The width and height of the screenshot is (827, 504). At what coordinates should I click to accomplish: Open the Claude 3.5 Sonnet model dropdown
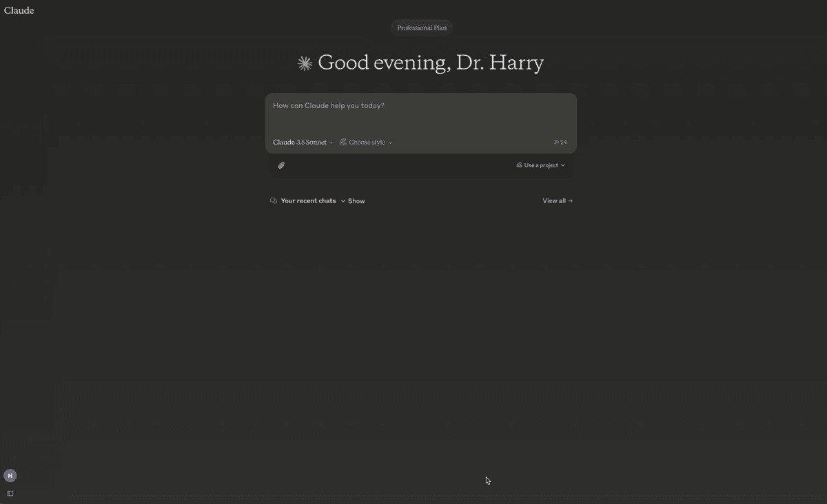click(x=303, y=143)
